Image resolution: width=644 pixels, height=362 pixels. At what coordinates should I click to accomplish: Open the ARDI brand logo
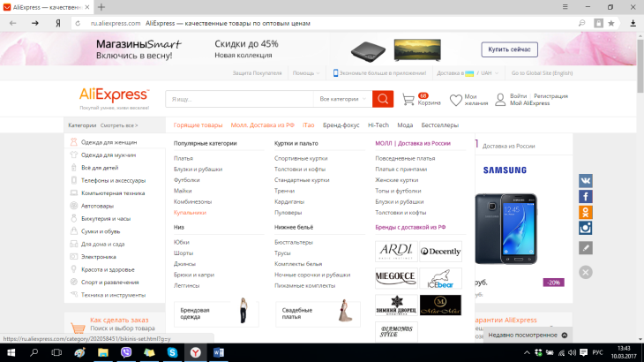point(396,251)
